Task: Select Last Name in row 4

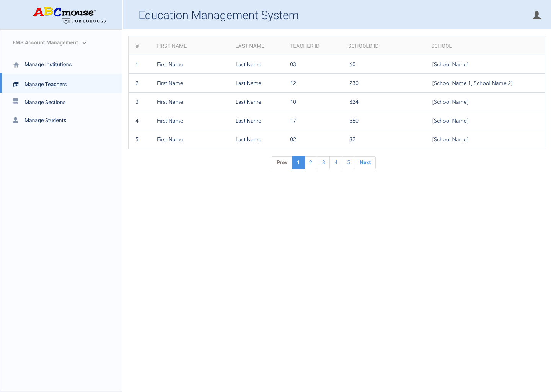Action: 248,121
